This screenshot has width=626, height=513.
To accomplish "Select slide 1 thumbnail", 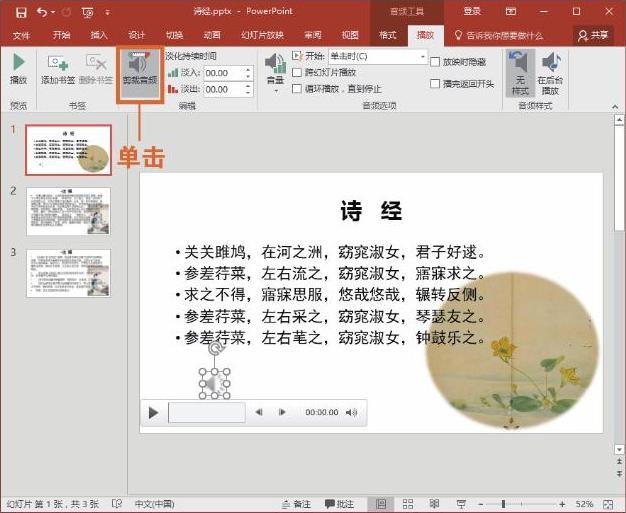I will click(x=68, y=150).
